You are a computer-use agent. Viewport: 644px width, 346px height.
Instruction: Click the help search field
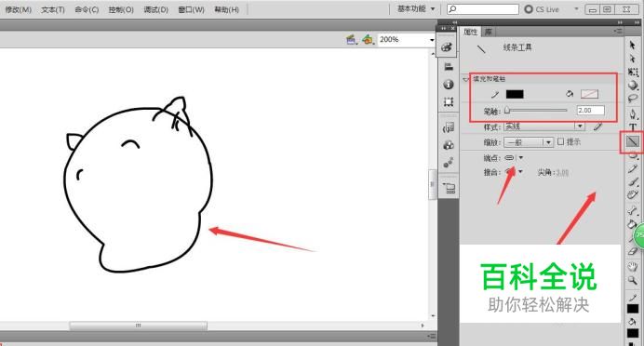(483, 9)
